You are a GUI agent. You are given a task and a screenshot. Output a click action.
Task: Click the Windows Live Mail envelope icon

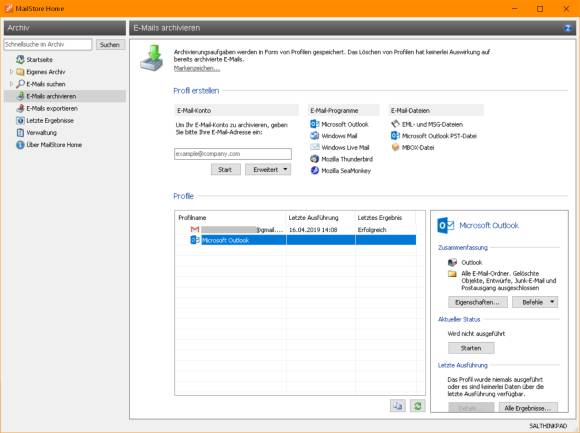314,147
